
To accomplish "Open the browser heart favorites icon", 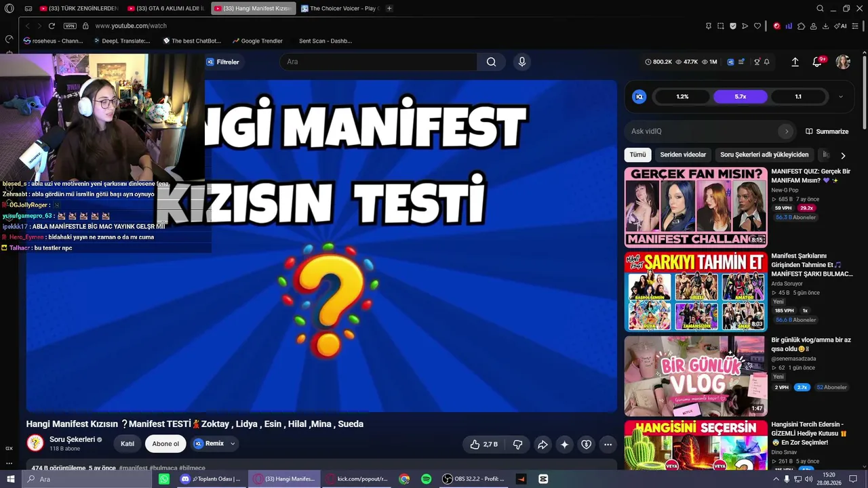I will tap(757, 26).
